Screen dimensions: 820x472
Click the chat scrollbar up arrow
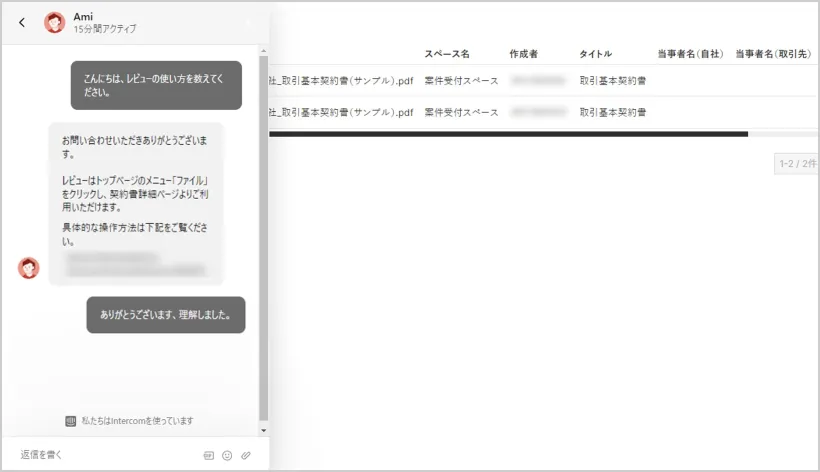264,50
